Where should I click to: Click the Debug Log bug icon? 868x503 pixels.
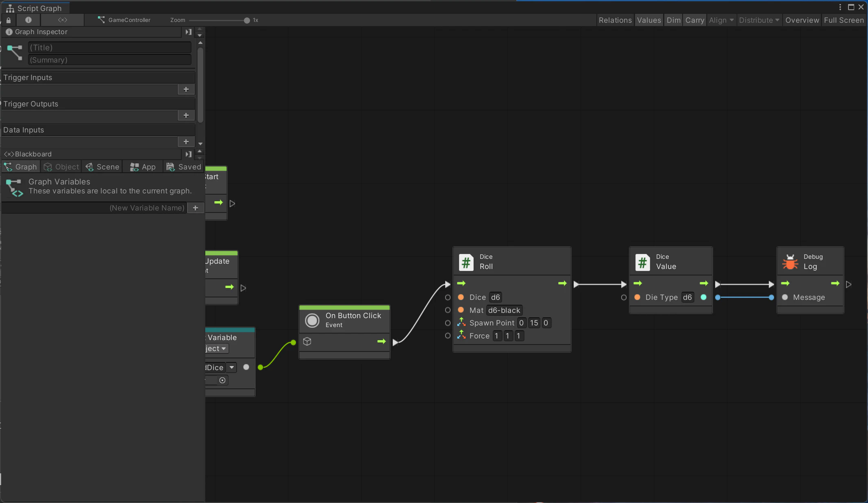click(x=790, y=262)
